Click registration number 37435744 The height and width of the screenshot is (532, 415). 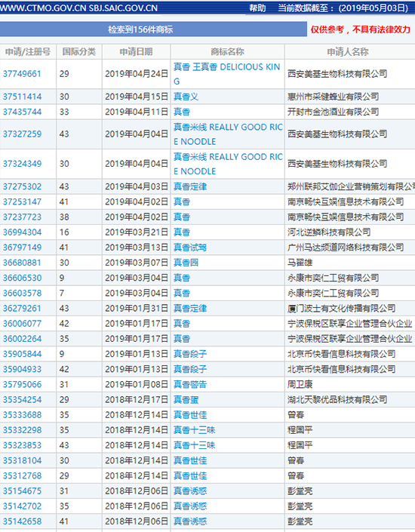pyautogui.click(x=22, y=112)
